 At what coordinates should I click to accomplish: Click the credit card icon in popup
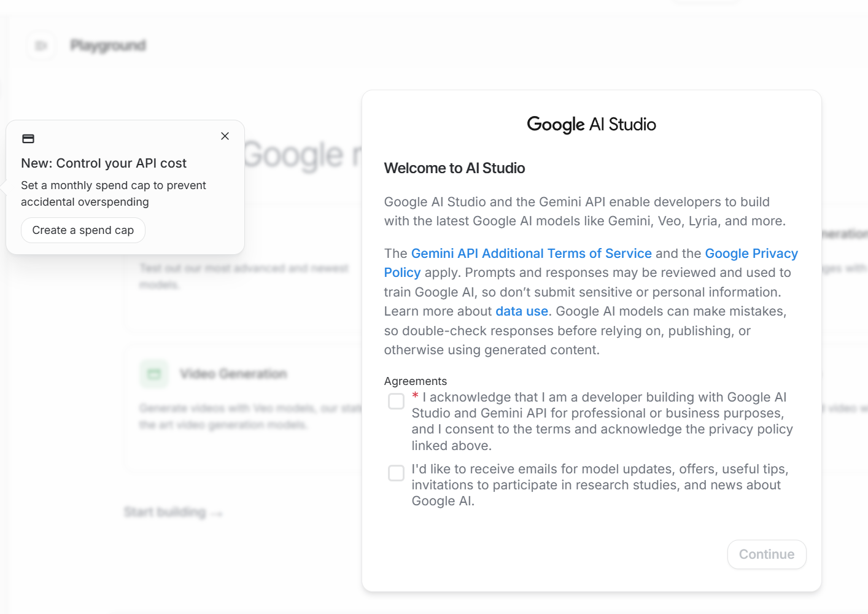point(28,139)
